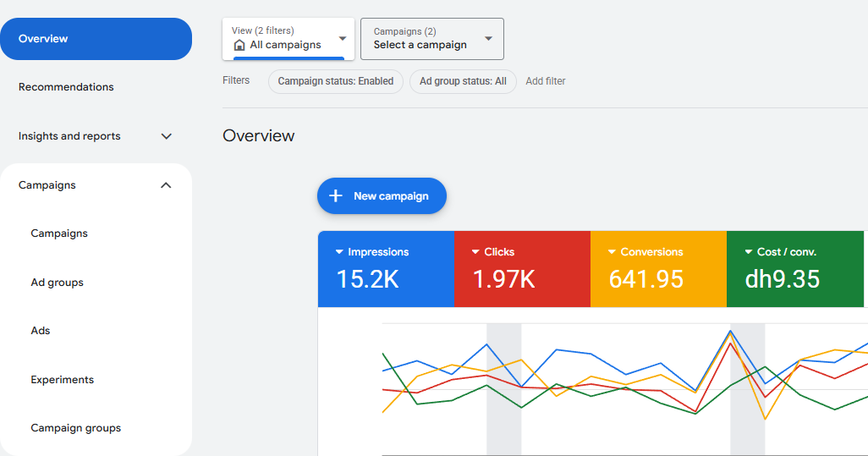Open the Recommendations page

(66, 87)
